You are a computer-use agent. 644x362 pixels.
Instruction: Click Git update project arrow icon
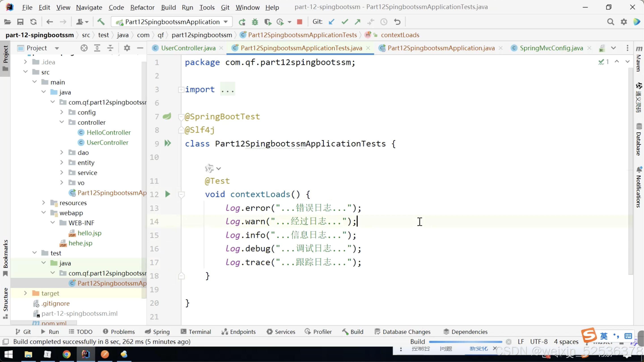pos(331,22)
